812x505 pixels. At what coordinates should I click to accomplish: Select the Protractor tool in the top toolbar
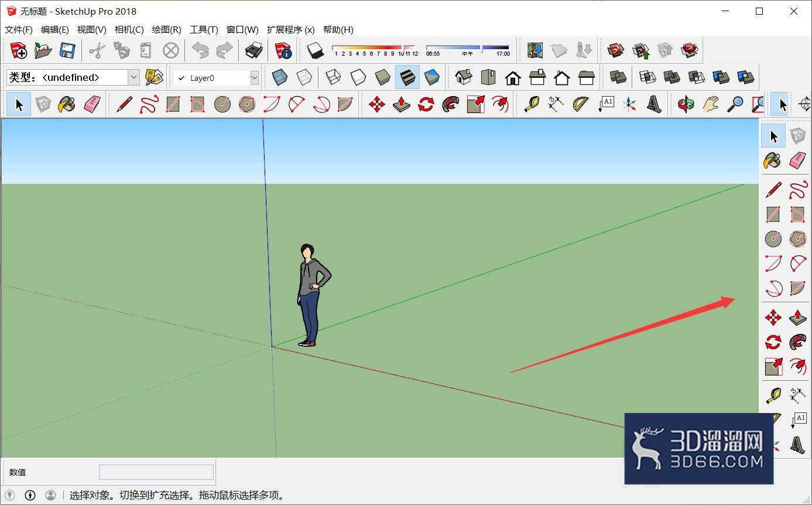pos(580,104)
